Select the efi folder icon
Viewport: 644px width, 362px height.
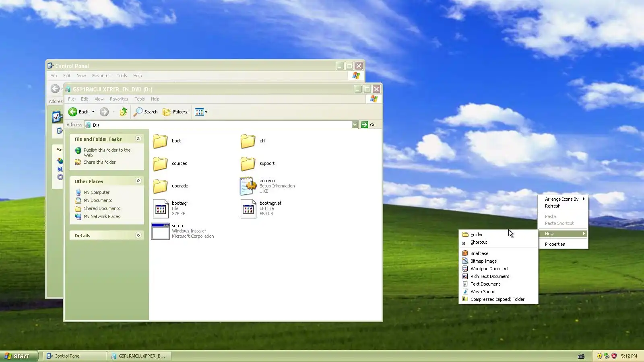[248, 141]
